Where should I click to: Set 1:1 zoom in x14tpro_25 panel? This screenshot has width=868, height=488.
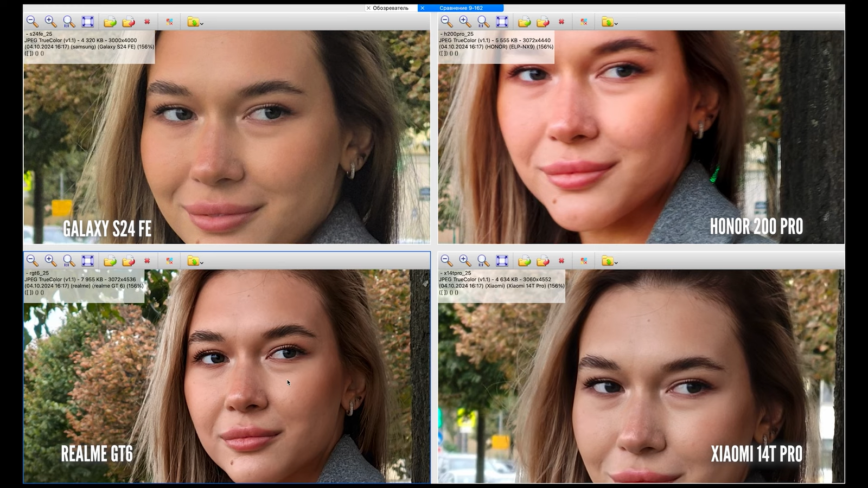[483, 261]
